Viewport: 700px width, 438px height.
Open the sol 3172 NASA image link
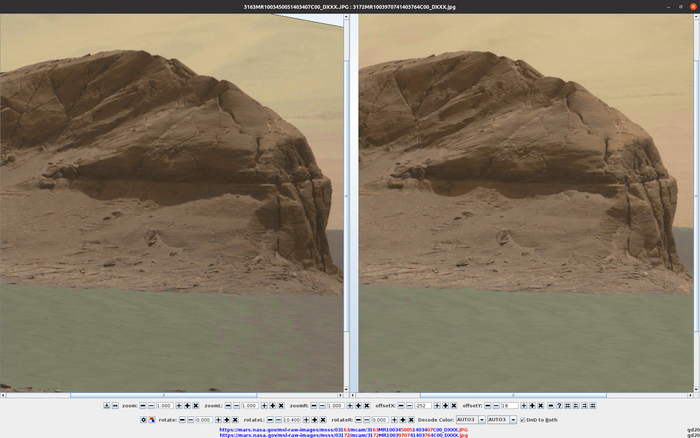tap(343, 435)
